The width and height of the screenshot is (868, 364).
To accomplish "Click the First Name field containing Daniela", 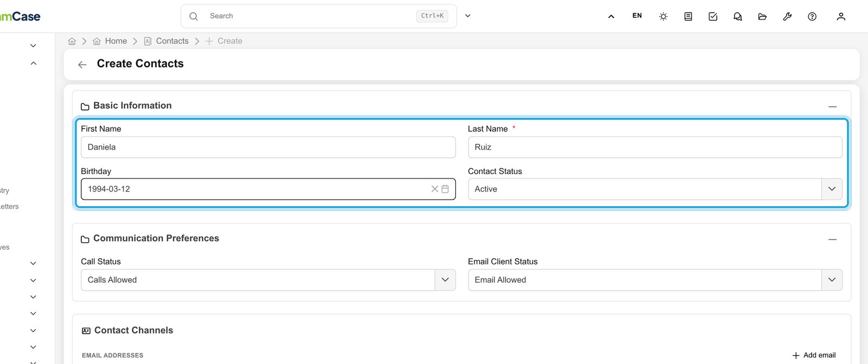I will 268,147.
